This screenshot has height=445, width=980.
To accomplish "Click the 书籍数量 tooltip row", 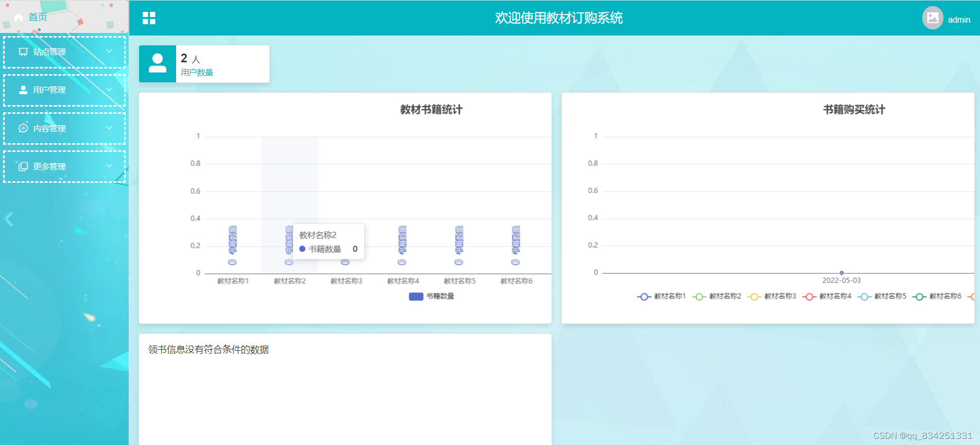I will click(x=329, y=249).
